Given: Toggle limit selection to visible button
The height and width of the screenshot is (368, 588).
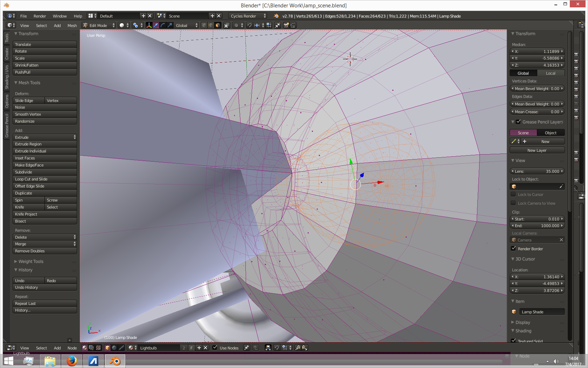Looking at the screenshot, I should (226, 25).
